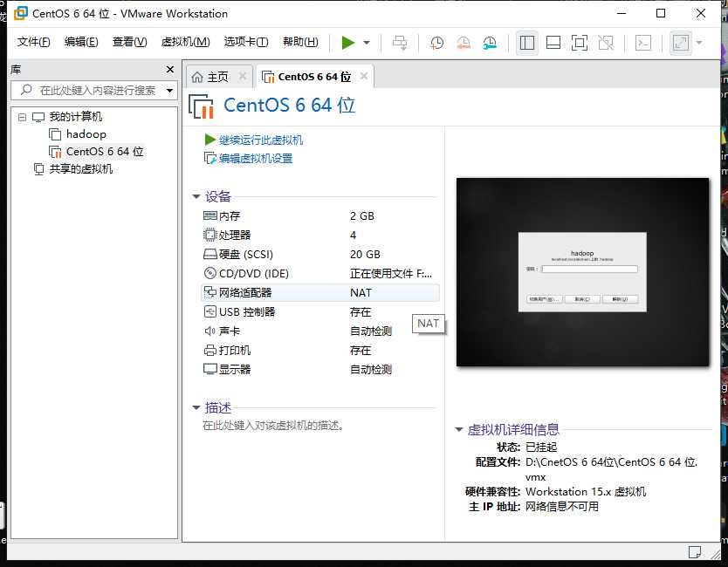Click the send Ctrl+Alt+Del toolbar icon

click(399, 43)
